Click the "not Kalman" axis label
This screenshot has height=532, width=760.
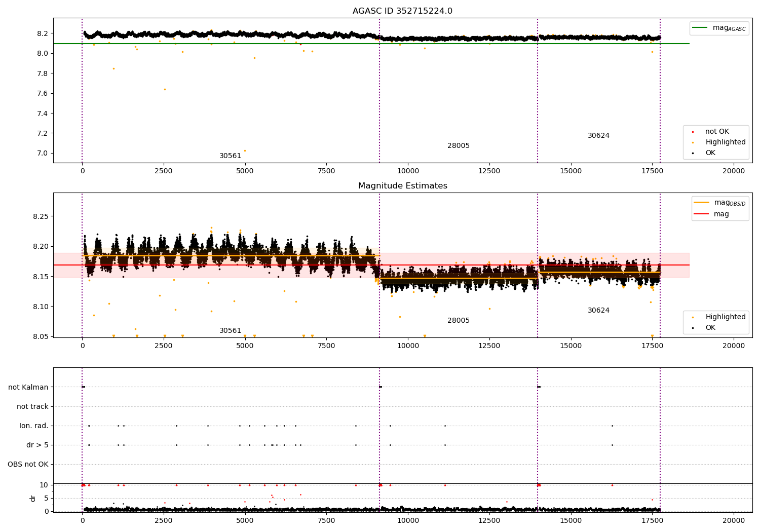(x=28, y=388)
